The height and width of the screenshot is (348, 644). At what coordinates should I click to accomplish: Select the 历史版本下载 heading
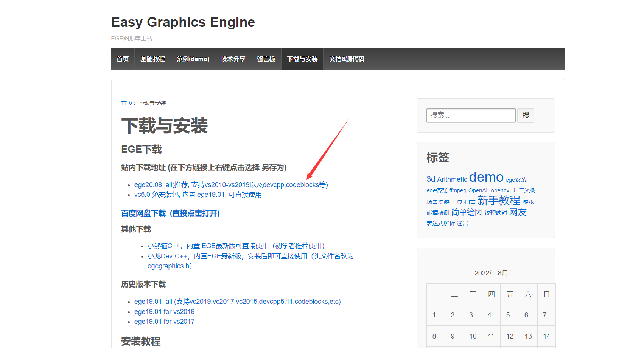click(x=143, y=285)
